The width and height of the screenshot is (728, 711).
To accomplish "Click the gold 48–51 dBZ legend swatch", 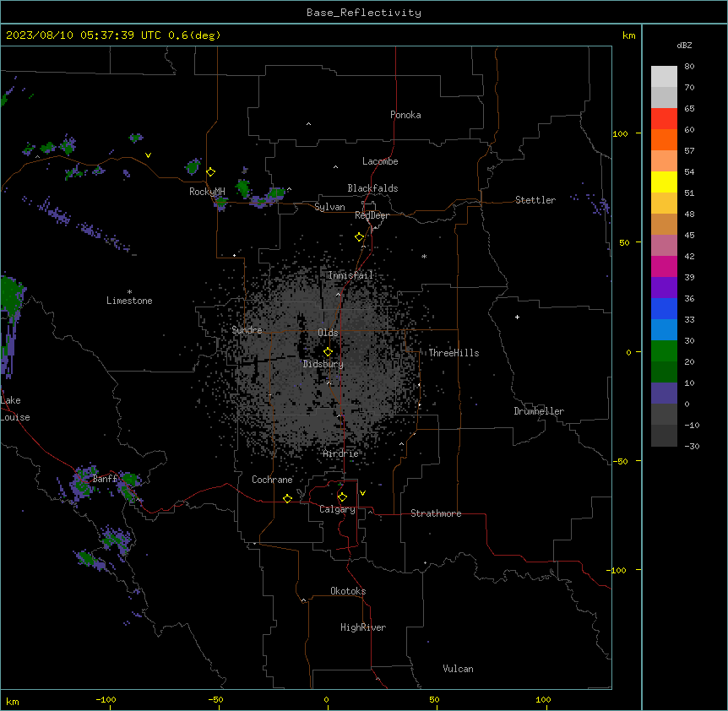I will click(x=664, y=204).
